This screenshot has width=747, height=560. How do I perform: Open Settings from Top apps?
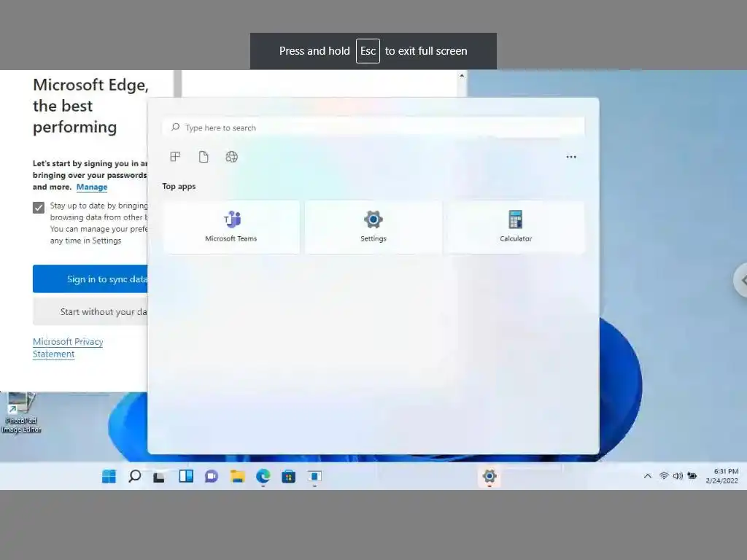pyautogui.click(x=373, y=227)
